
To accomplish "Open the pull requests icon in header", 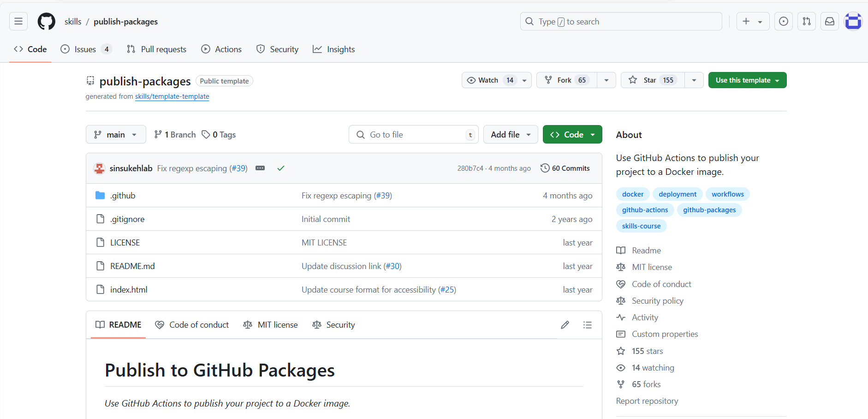I will coord(807,21).
